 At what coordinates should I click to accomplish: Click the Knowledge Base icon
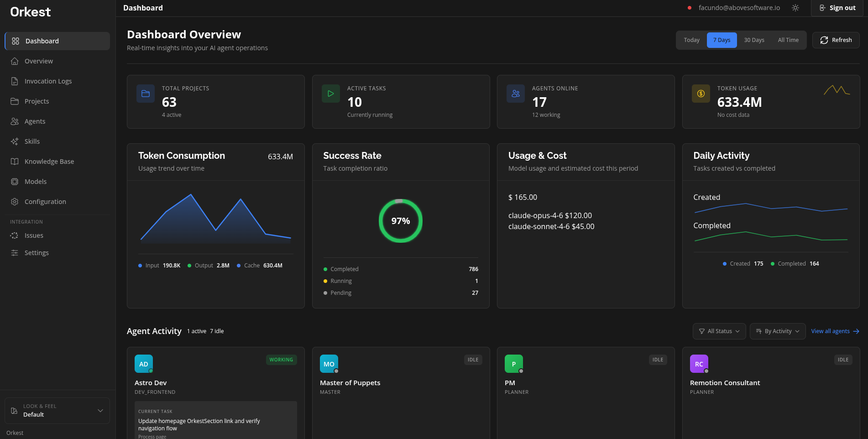click(15, 161)
